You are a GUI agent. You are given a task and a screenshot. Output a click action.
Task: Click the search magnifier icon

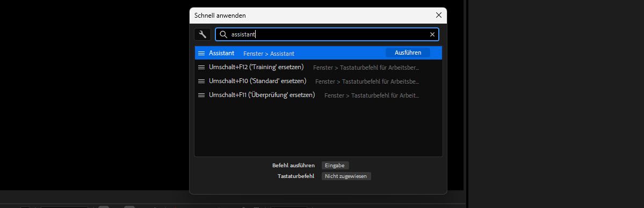(x=223, y=34)
